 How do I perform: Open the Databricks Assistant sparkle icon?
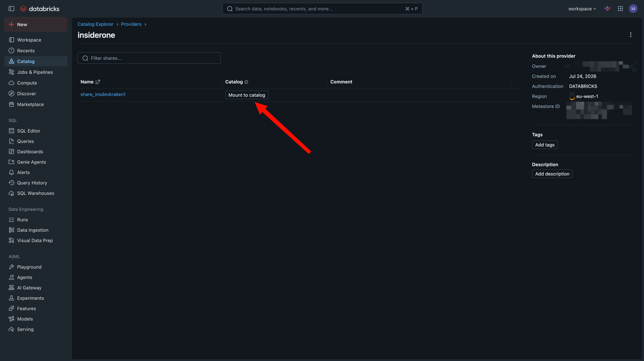tap(607, 9)
